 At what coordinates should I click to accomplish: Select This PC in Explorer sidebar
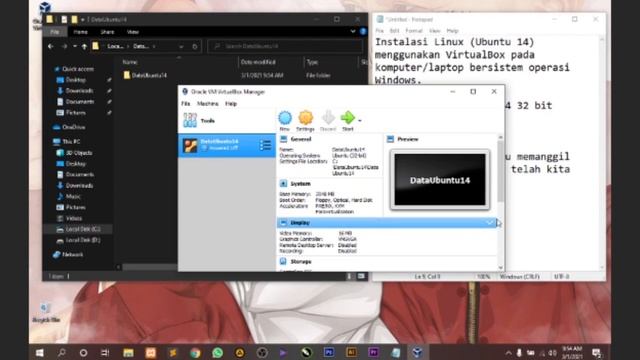point(67,142)
